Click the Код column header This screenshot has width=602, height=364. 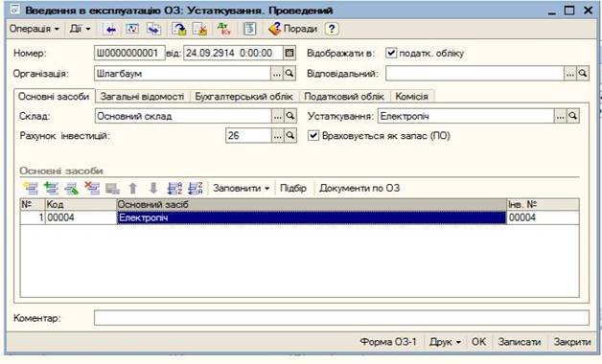point(81,204)
